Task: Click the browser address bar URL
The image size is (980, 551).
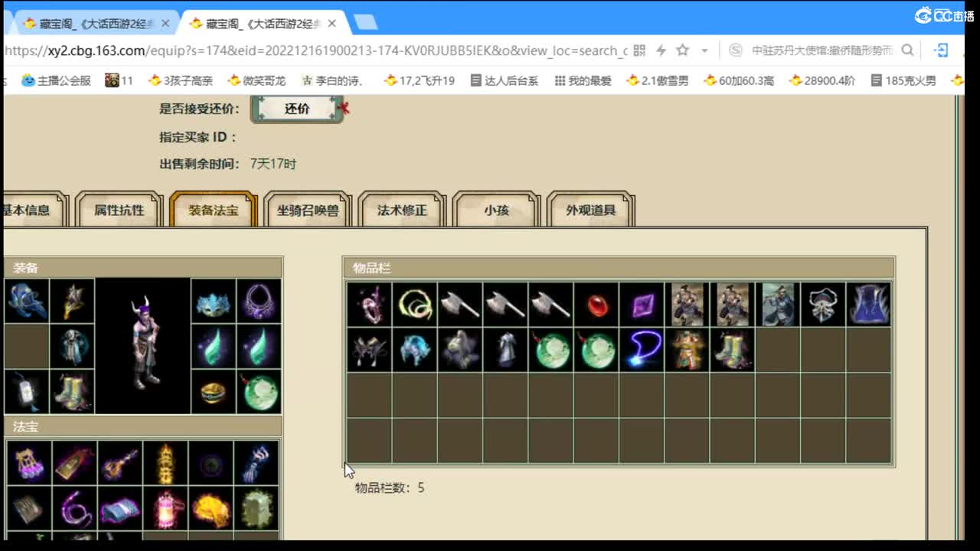Action: [315, 51]
